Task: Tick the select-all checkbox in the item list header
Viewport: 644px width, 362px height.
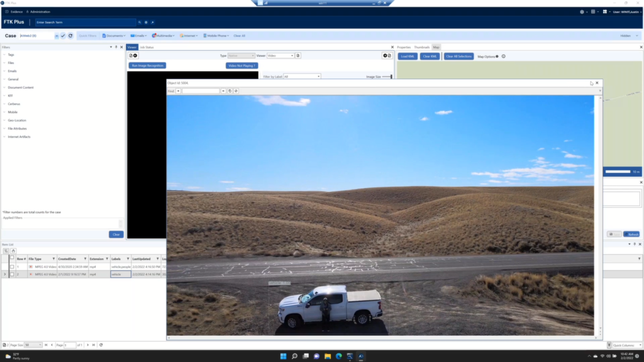Action: pyautogui.click(x=12, y=258)
